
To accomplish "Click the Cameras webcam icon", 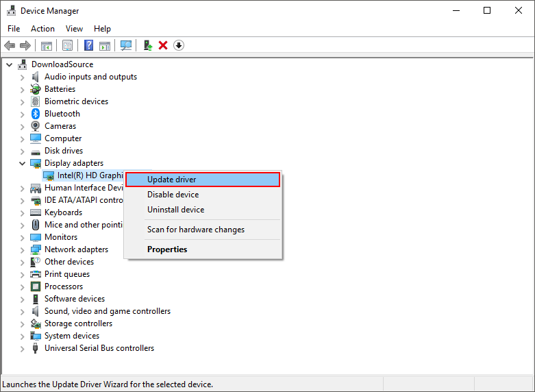I will pyautogui.click(x=35, y=126).
